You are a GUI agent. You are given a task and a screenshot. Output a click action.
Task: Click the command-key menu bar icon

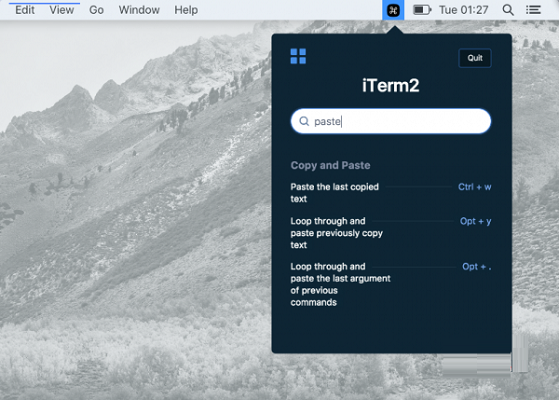[393, 10]
